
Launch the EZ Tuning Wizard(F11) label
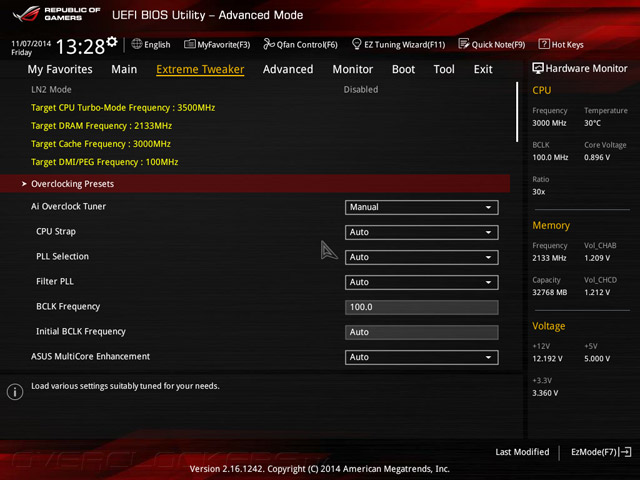click(404, 44)
